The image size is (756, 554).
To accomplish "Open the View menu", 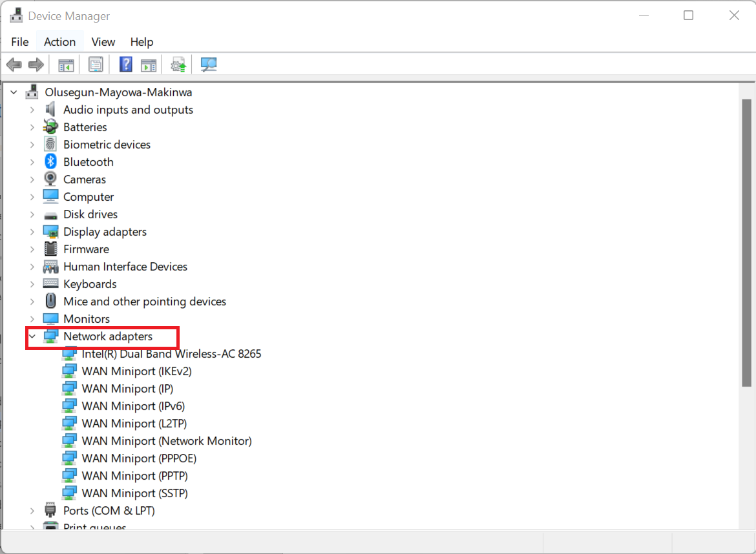I will pyautogui.click(x=103, y=42).
